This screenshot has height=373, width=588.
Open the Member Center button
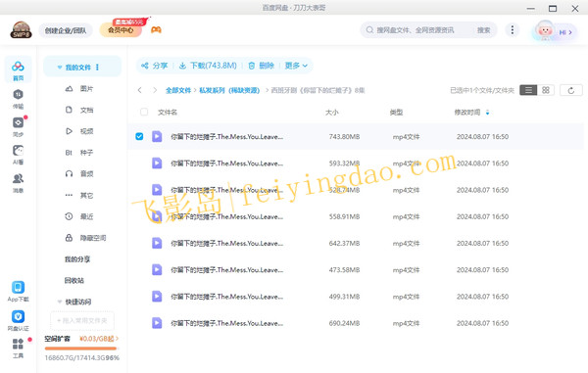121,30
